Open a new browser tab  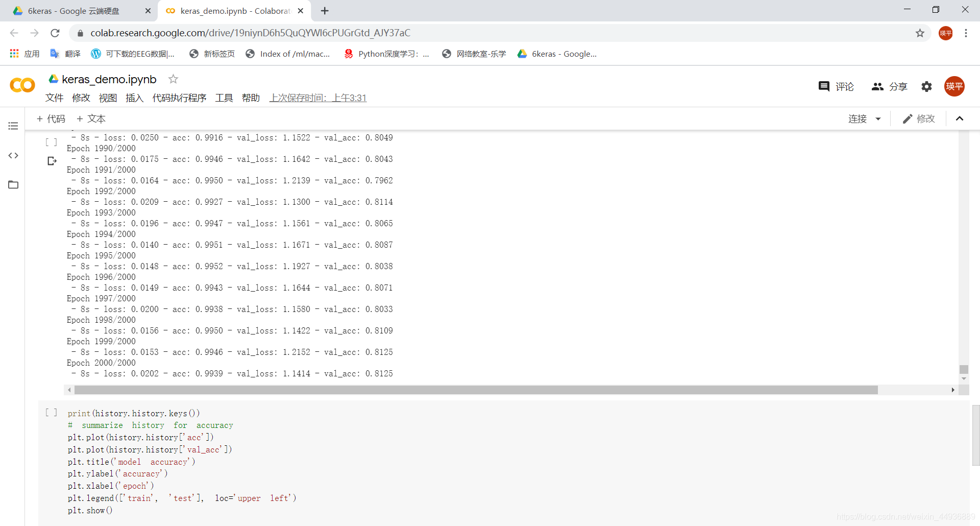325,11
